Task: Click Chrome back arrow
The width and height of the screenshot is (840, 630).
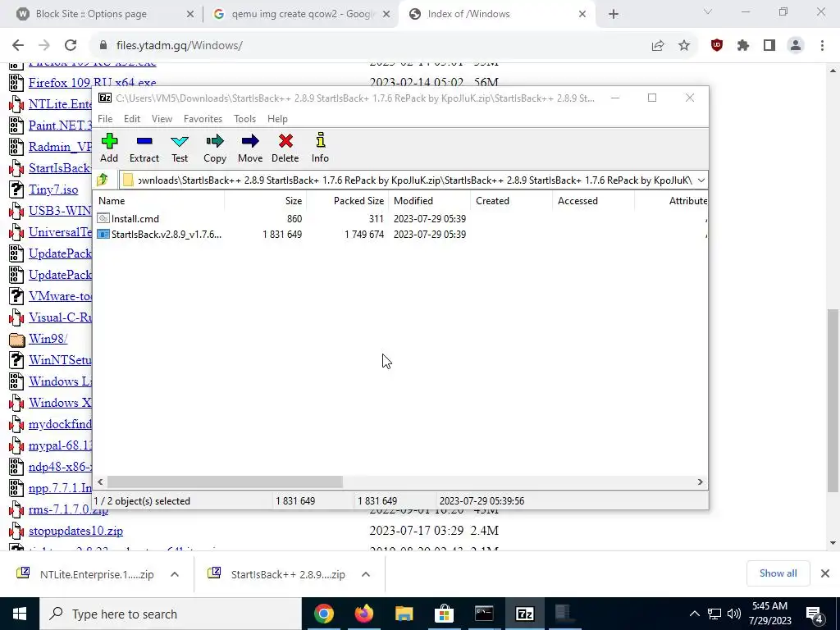Action: click(18, 46)
